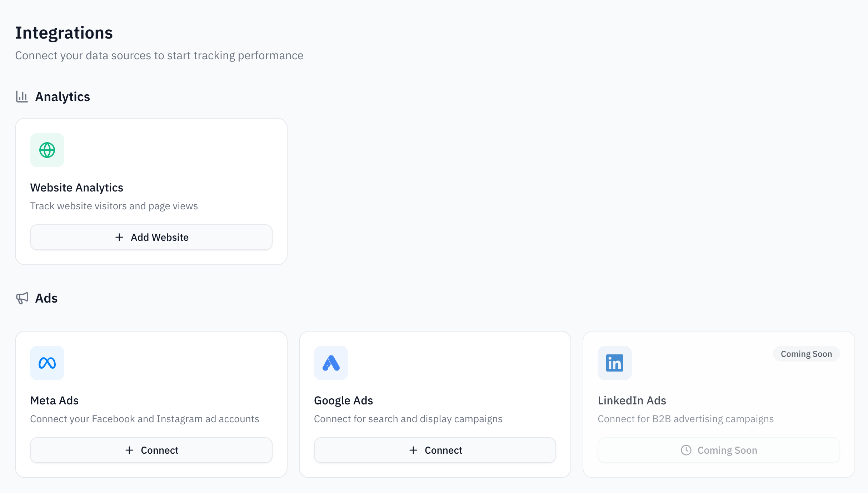The image size is (868, 493).
Task: Click Add Website for Website Analytics
Action: click(151, 237)
